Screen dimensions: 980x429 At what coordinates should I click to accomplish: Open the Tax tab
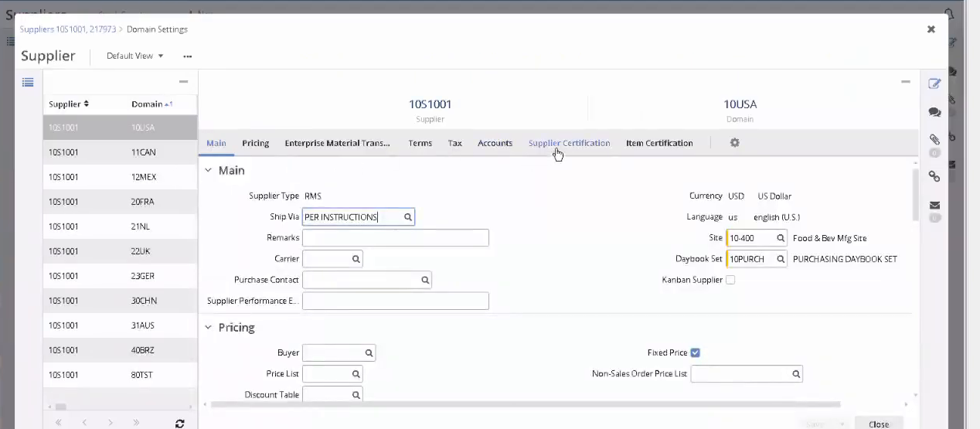[455, 143]
